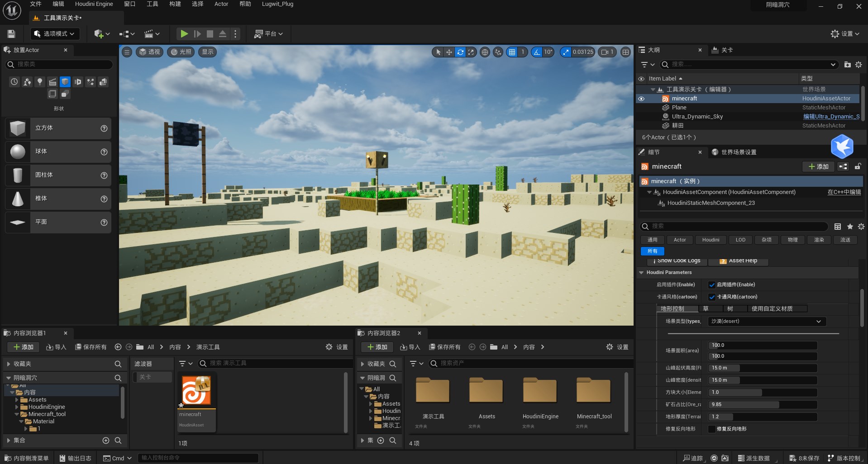Image resolution: width=868 pixels, height=464 pixels.
Task: Open the Lugwit_Plug menu
Action: (277, 4)
